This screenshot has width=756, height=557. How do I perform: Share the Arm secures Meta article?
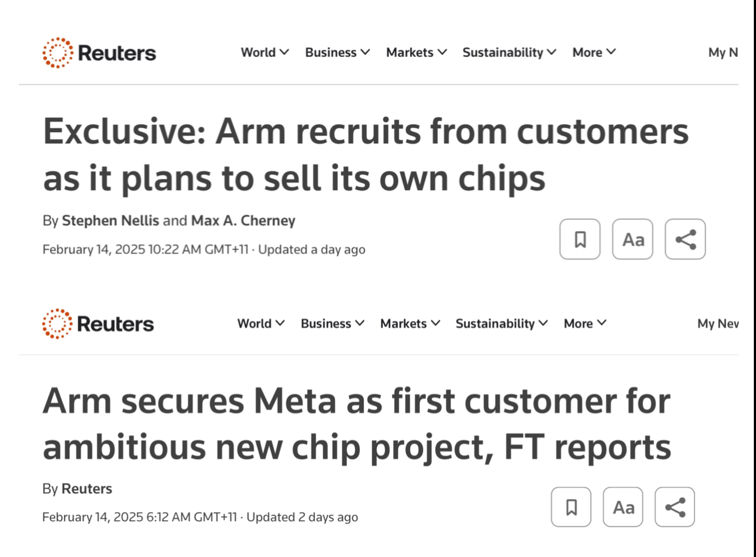click(x=675, y=507)
